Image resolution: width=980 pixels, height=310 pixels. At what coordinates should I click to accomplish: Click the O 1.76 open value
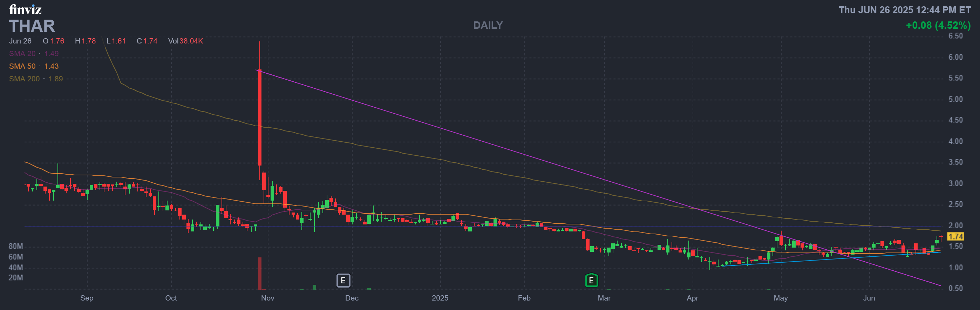point(53,41)
